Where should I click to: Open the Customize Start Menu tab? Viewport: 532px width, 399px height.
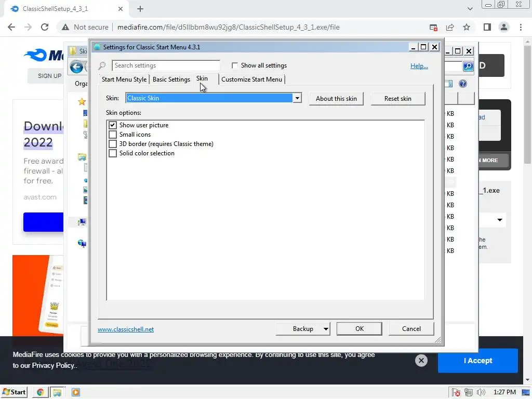252,79
